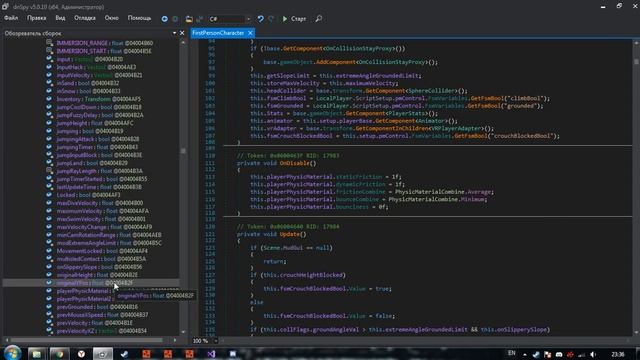640x360 pixels.
Task: Click the right arrow of tree horizontal scrollbar
Action: pos(175,340)
